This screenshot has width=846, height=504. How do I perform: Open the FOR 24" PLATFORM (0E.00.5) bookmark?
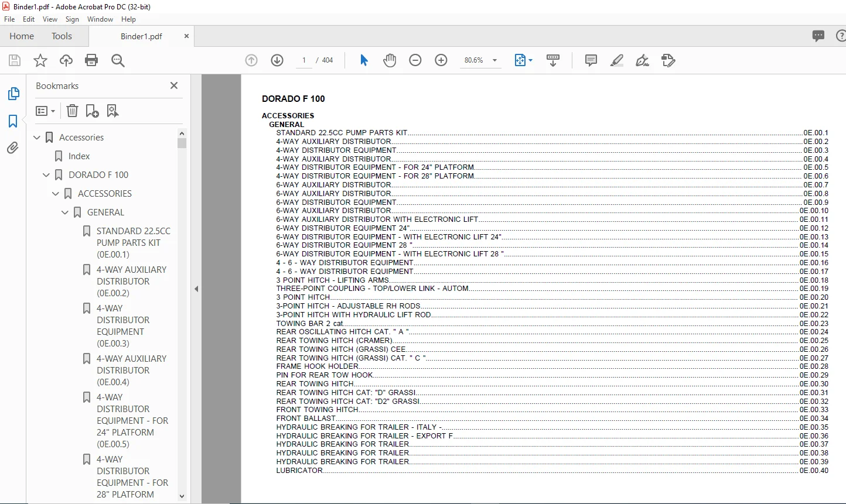[132, 421]
